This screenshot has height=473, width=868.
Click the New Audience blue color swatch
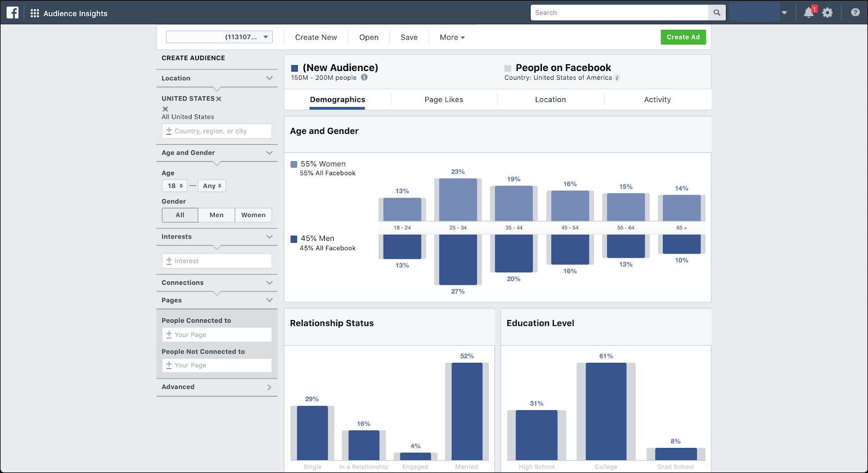point(295,68)
